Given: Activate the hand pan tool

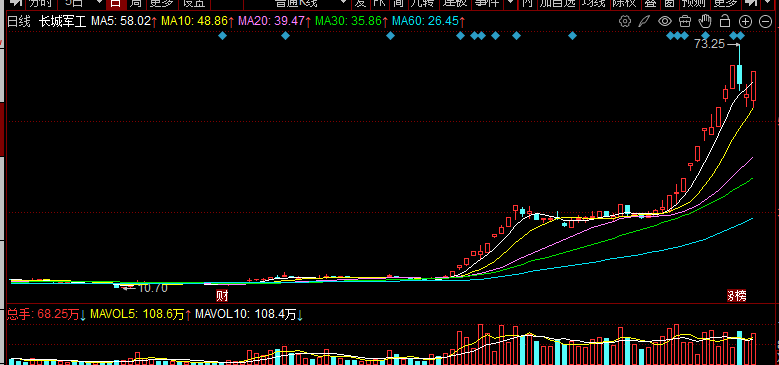Looking at the screenshot, I should (705, 21).
